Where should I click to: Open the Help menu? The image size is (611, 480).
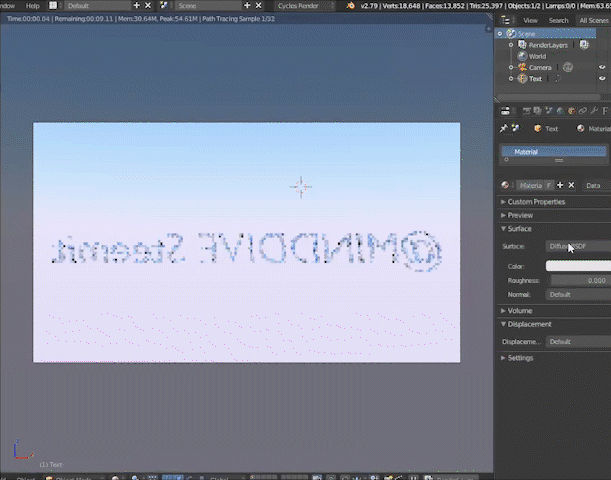[x=33, y=6]
